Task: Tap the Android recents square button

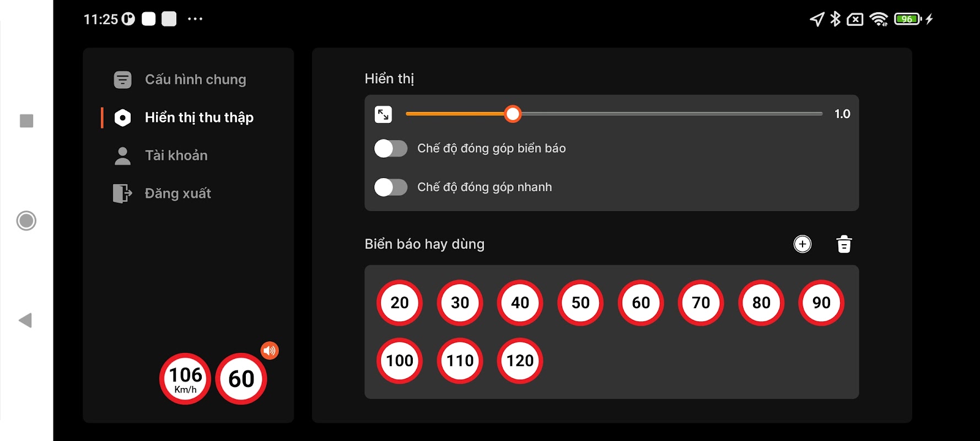Action: (26, 121)
